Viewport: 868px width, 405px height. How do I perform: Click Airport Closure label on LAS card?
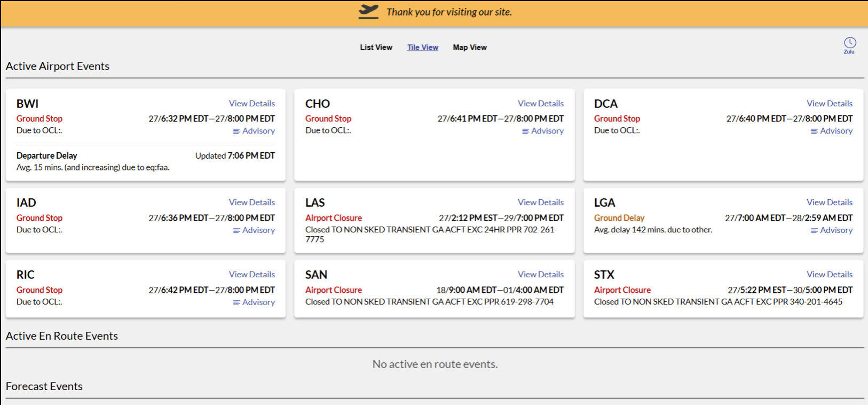pyautogui.click(x=334, y=218)
